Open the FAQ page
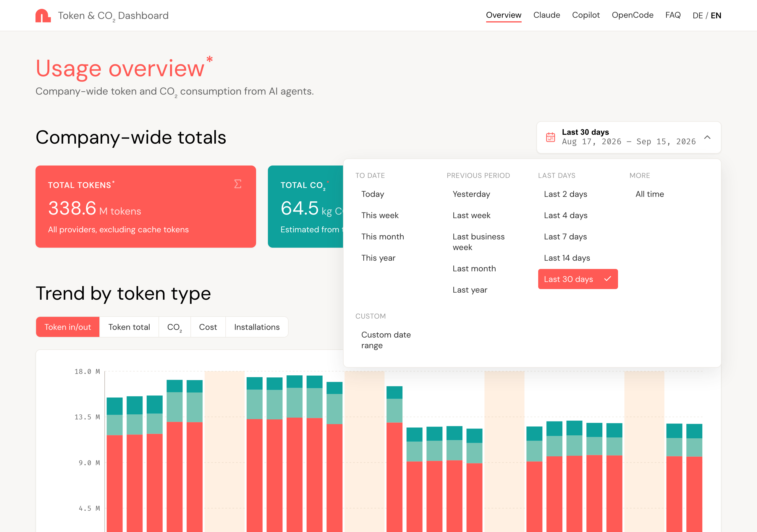 (673, 15)
